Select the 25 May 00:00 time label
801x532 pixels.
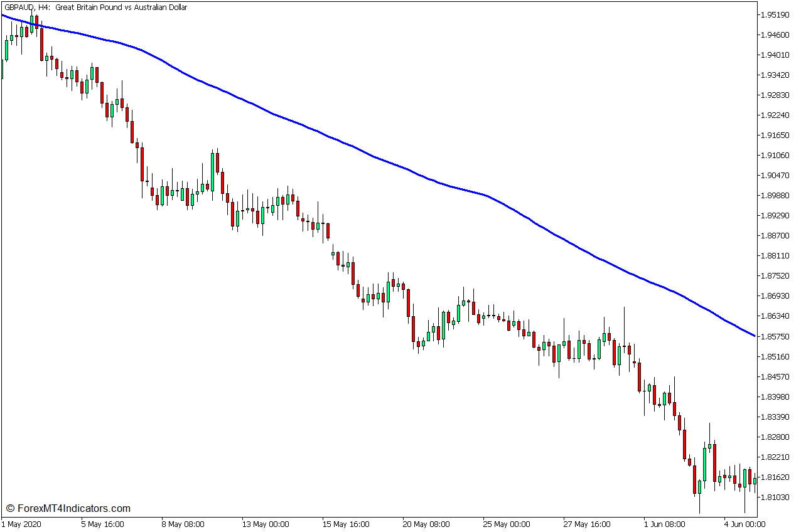click(508, 524)
